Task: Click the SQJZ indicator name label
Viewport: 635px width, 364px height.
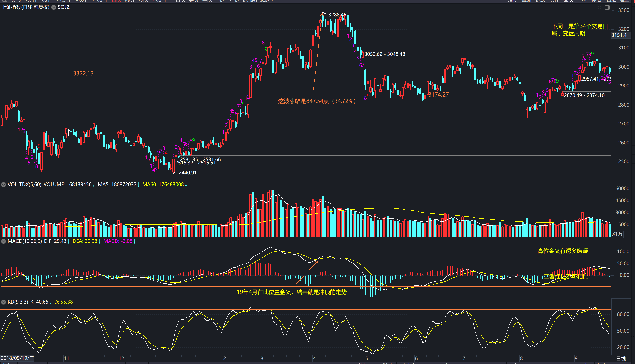Action: [63, 7]
